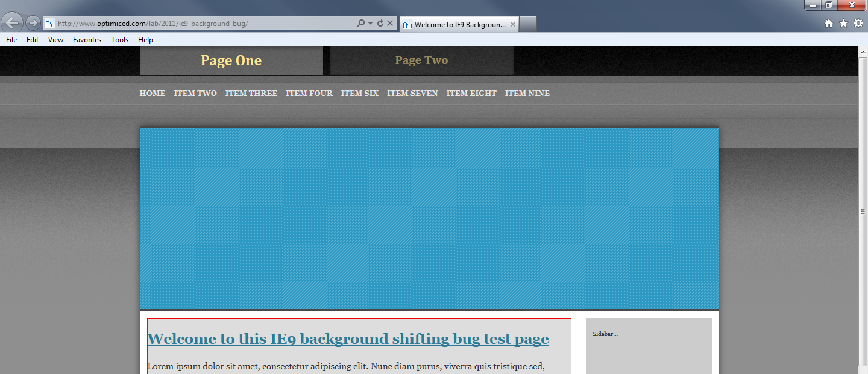868x374 pixels.
Task: Open Favorites with the star icon
Action: click(x=843, y=23)
